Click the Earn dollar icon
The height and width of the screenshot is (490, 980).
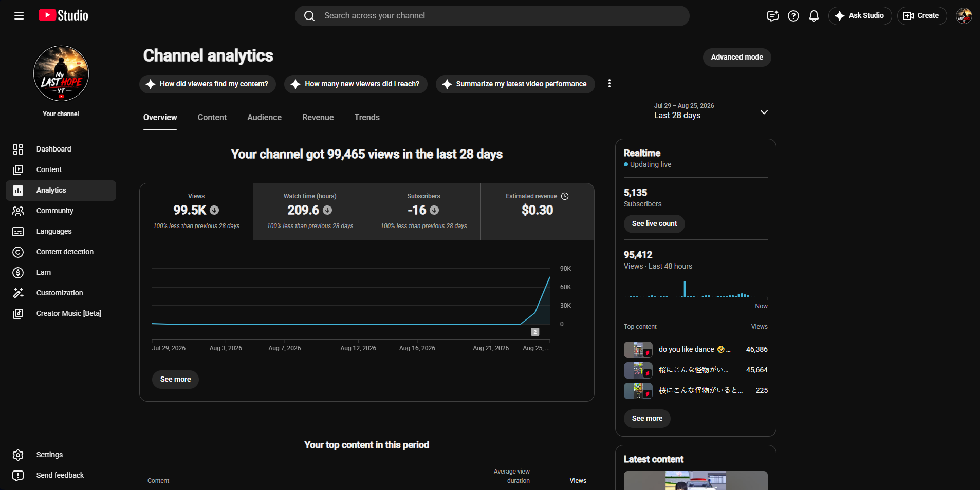pyautogui.click(x=18, y=272)
